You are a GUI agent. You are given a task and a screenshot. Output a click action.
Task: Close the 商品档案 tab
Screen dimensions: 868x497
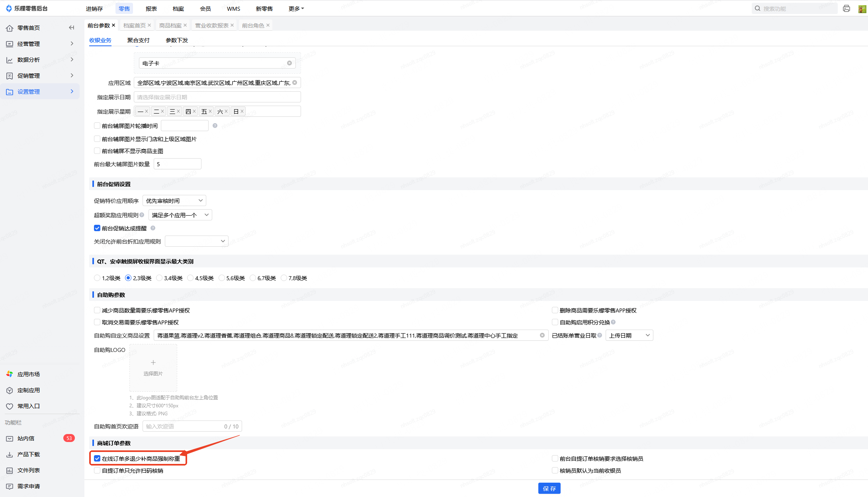pyautogui.click(x=185, y=25)
